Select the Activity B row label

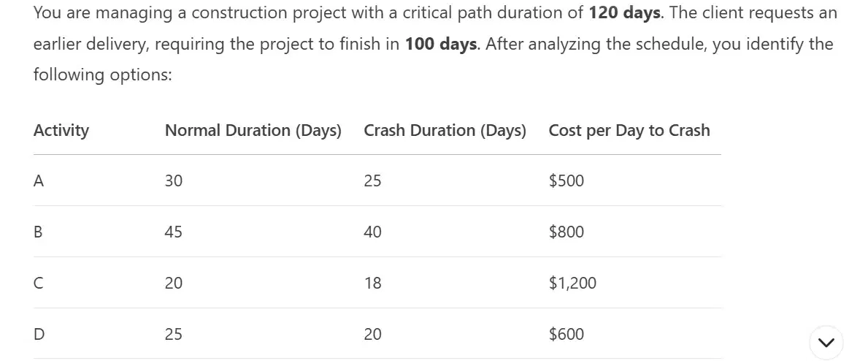[38, 232]
